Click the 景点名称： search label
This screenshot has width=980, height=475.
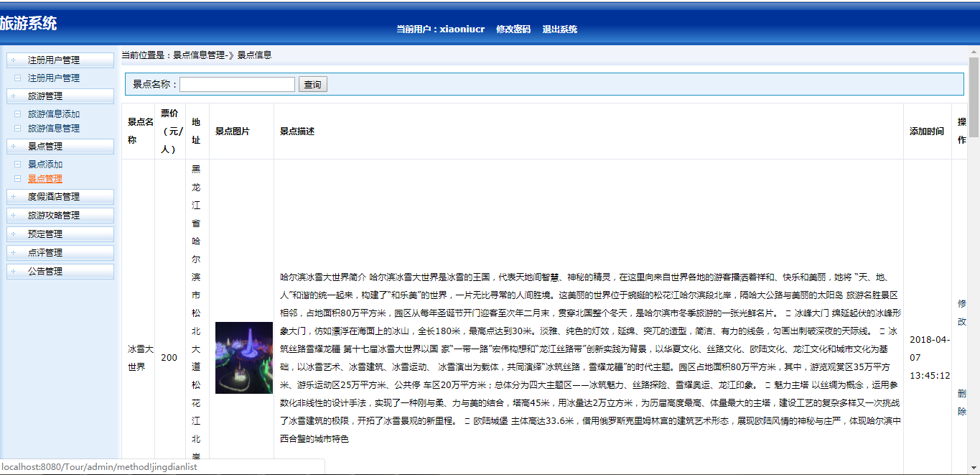pyautogui.click(x=155, y=85)
